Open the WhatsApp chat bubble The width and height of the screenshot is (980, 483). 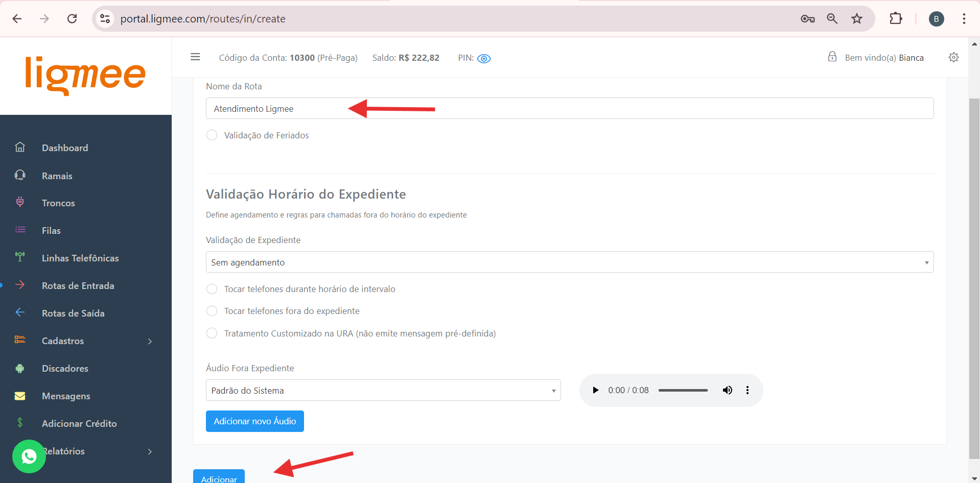[29, 456]
